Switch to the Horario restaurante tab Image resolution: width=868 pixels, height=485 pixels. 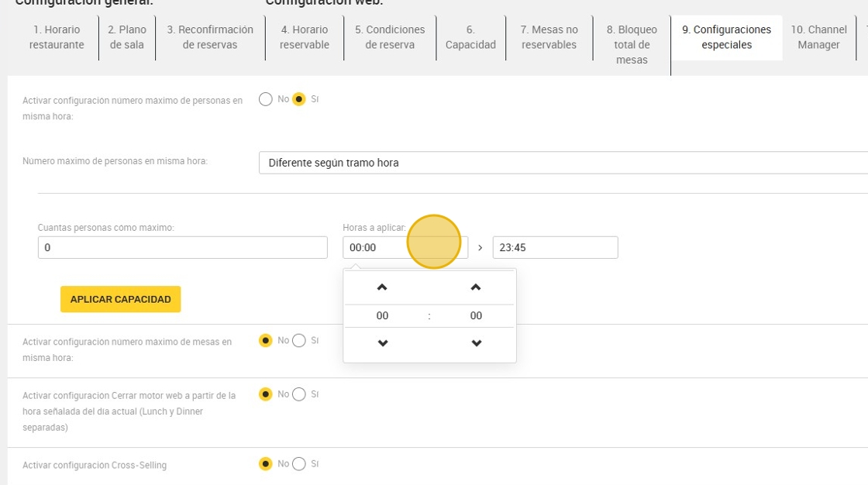(57, 37)
